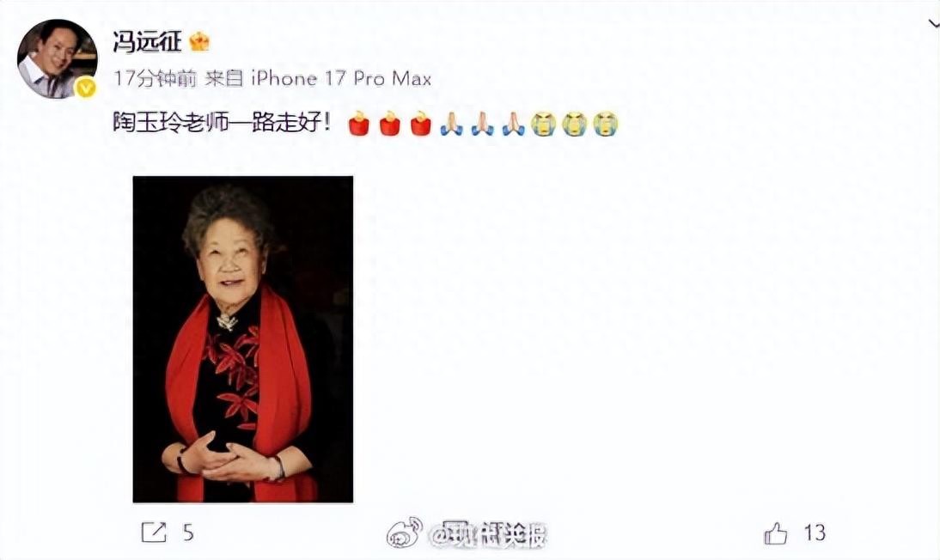Open 冯远征's profile avatar
The height and width of the screenshot is (560, 940).
(x=58, y=58)
